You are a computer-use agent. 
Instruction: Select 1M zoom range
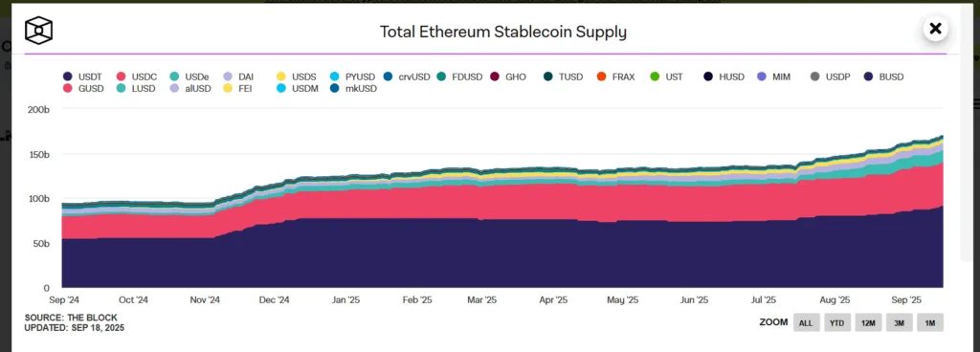(x=930, y=322)
